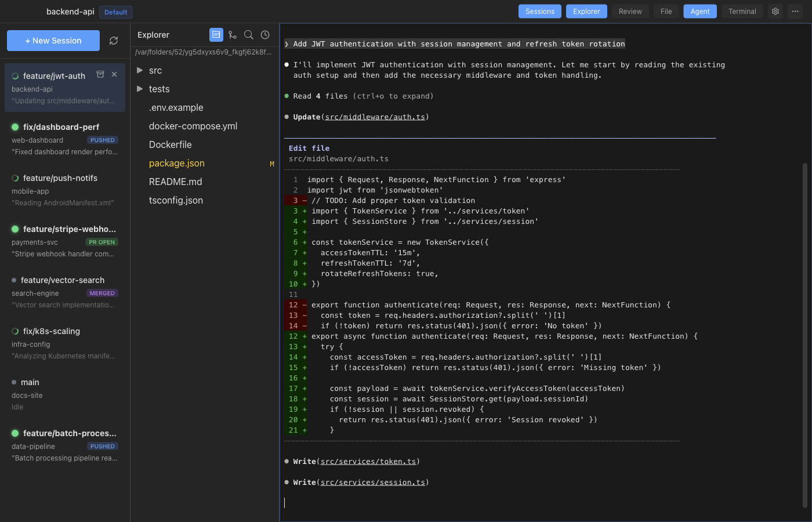The image size is (812, 522).
Task: Open the file Explorer view icon
Action: (216, 34)
